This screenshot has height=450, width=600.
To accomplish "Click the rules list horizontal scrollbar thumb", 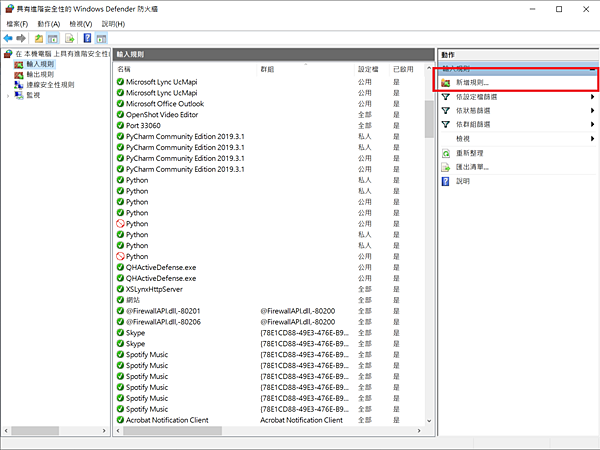I will pos(172,430).
